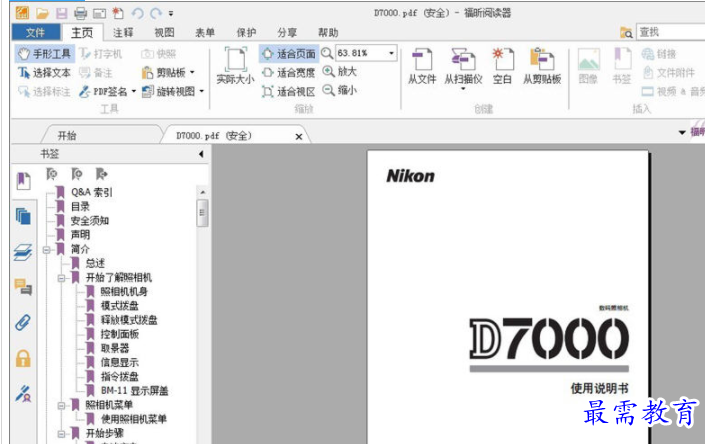Open the page thumbnails sidebar icon
The image size is (705, 444).
pyautogui.click(x=23, y=216)
